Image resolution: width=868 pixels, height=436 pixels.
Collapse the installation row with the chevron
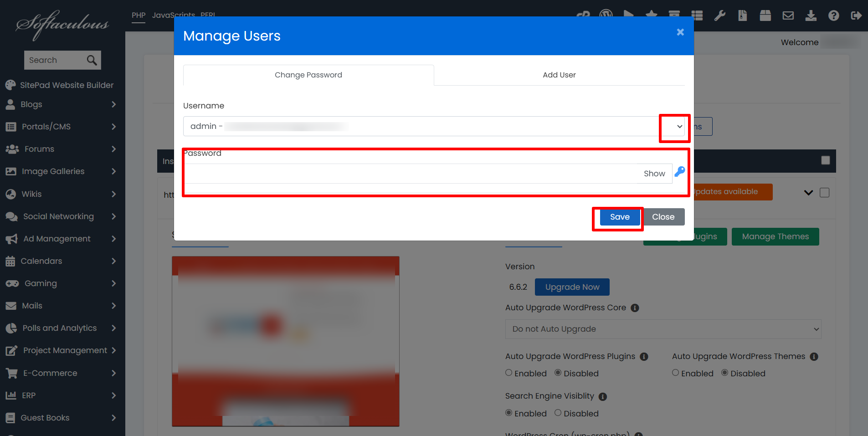(x=809, y=193)
